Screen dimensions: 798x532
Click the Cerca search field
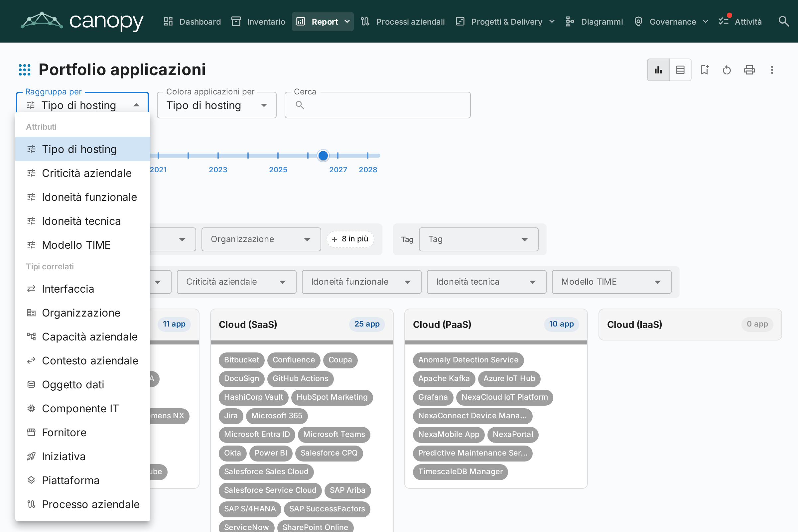378,105
